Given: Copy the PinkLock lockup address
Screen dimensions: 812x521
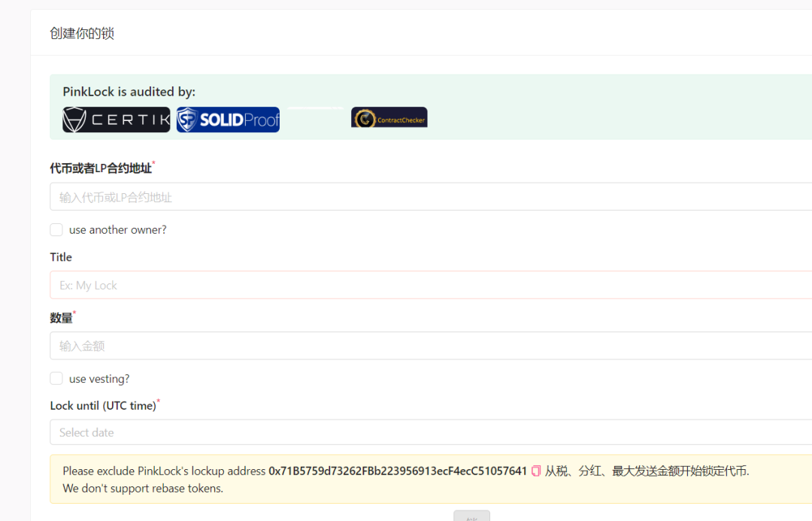Looking at the screenshot, I should click(536, 471).
